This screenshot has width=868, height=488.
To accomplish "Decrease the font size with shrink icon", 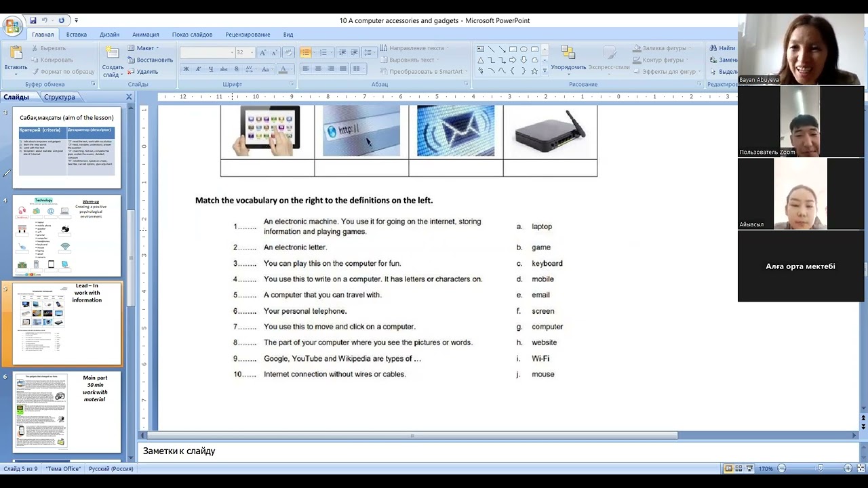I will coord(274,52).
